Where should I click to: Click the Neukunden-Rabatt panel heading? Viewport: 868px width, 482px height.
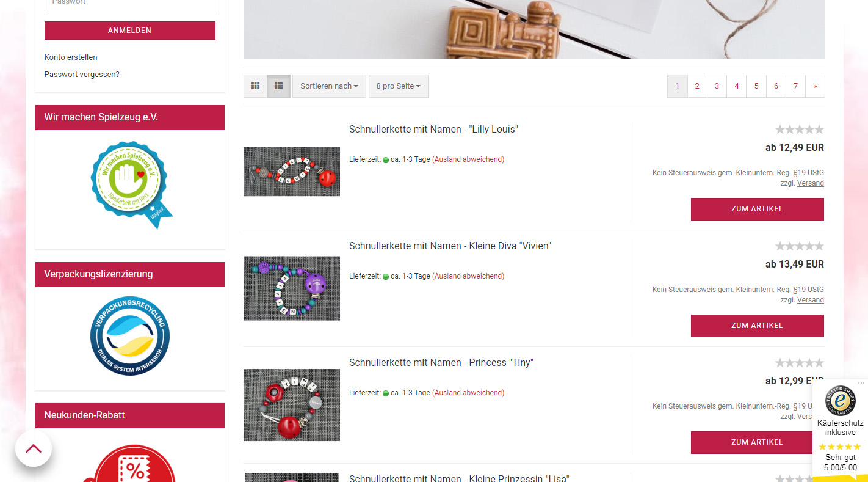130,415
